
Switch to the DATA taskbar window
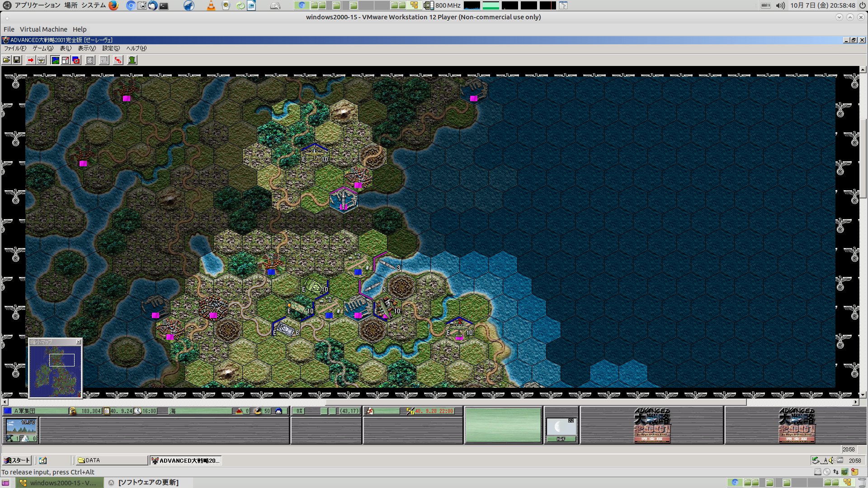point(112,460)
